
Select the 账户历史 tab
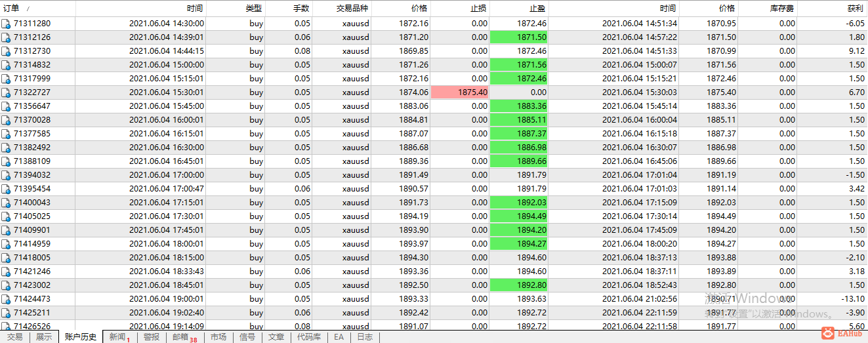(x=81, y=337)
